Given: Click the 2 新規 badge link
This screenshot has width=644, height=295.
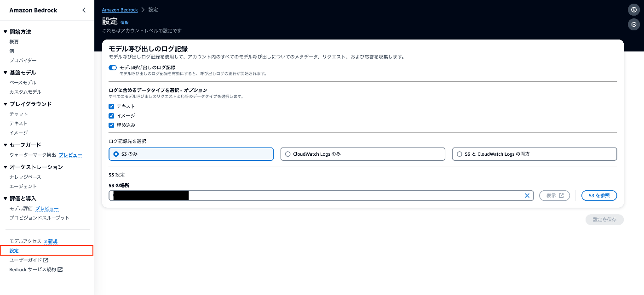Looking at the screenshot, I should click(x=51, y=241).
